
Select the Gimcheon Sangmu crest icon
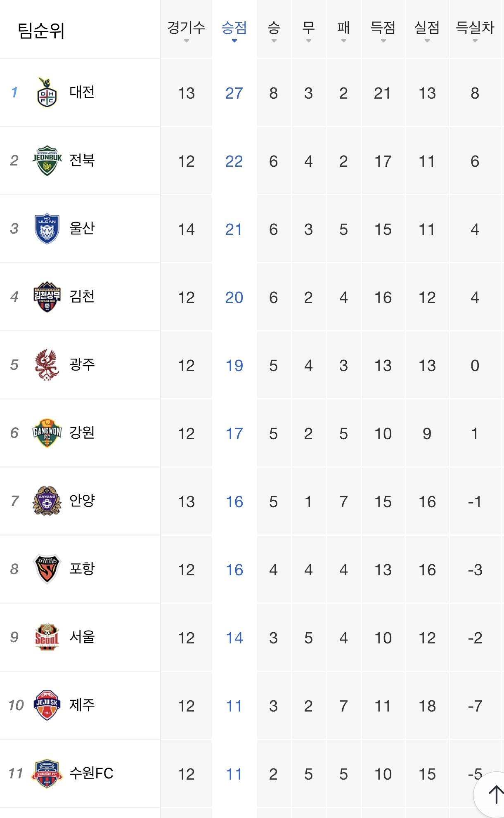tap(47, 297)
